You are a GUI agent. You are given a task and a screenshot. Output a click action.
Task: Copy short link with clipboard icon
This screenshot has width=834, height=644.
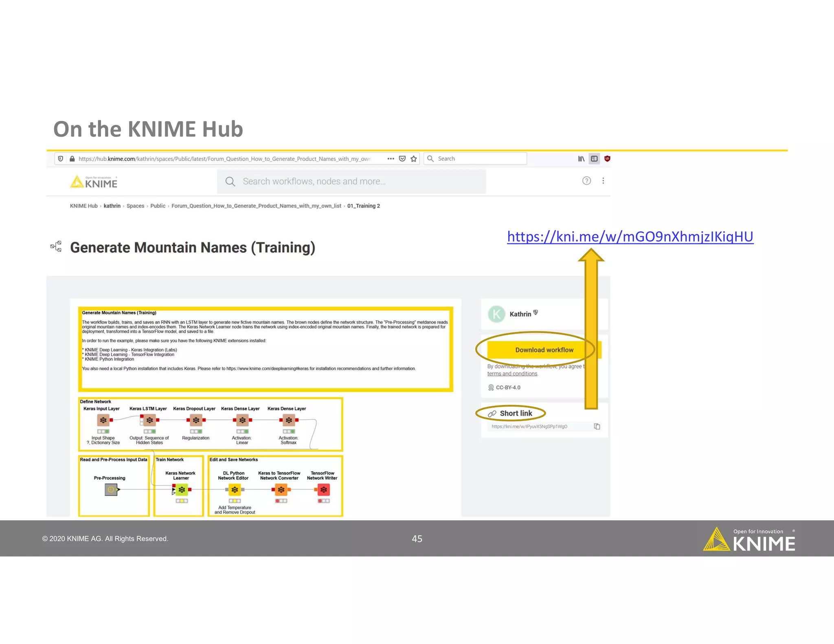(x=597, y=426)
